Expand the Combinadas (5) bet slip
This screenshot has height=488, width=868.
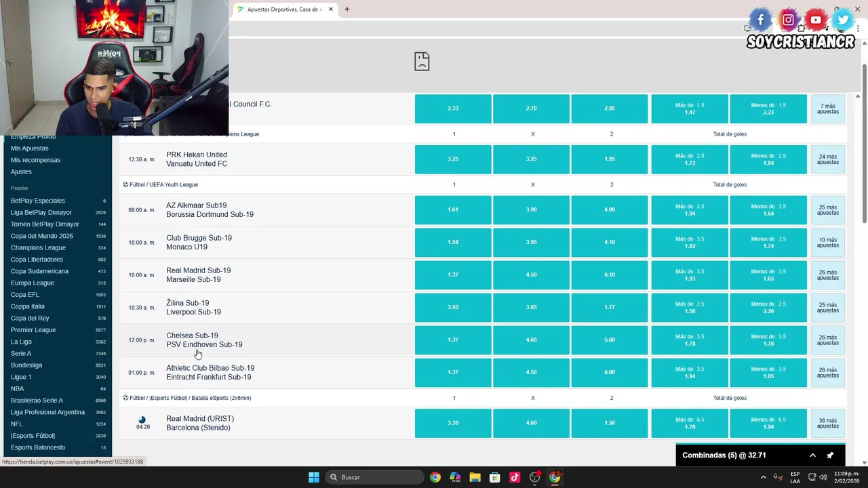812,455
